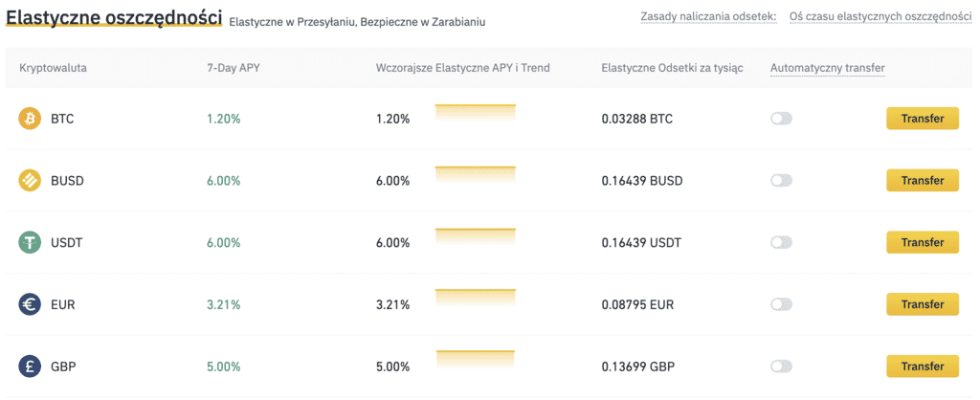This screenshot has height=400, width=980.
Task: Click the BUSD coin icon
Action: coord(31,180)
